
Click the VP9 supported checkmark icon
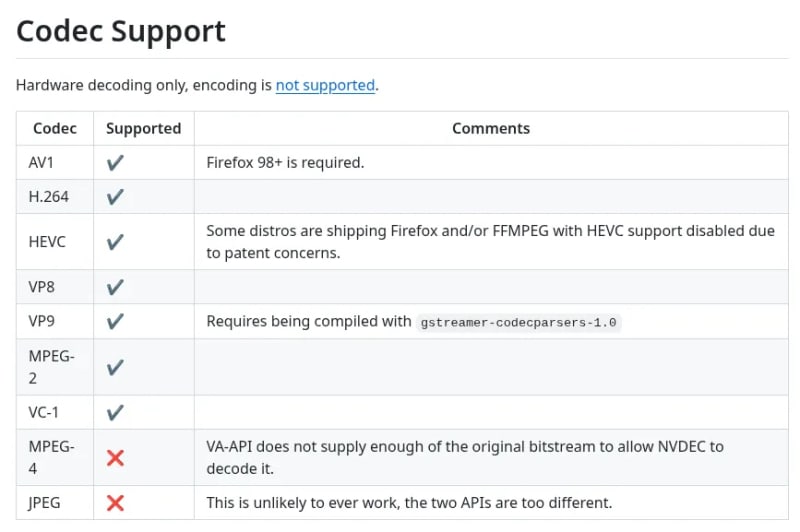tap(115, 321)
